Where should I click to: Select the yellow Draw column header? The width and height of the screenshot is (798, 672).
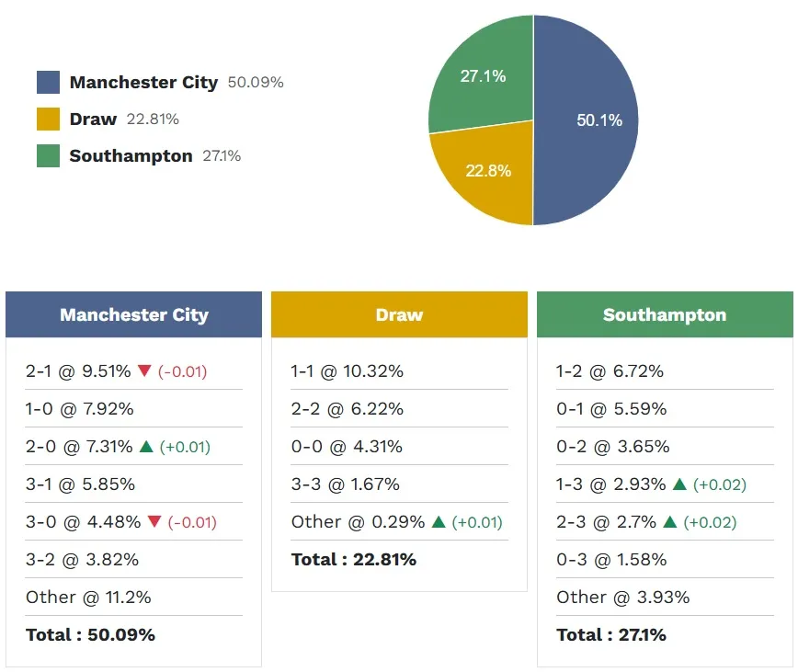pyautogui.click(x=399, y=315)
